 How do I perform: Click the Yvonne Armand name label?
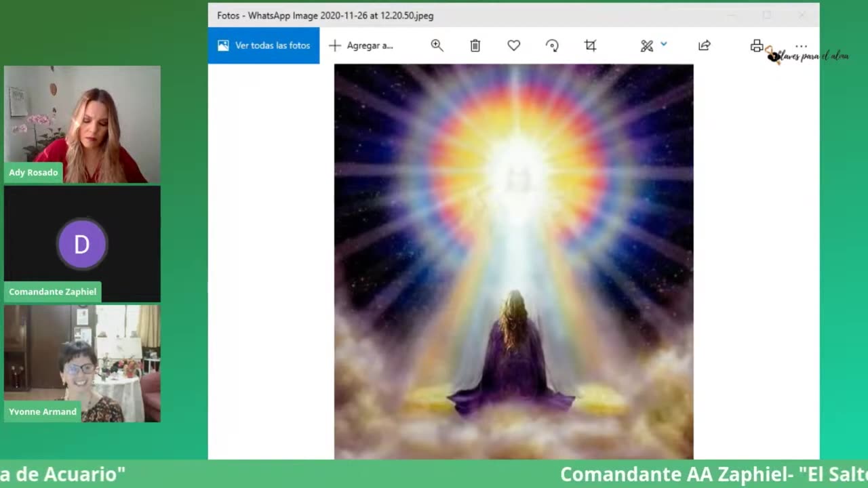[x=43, y=411]
